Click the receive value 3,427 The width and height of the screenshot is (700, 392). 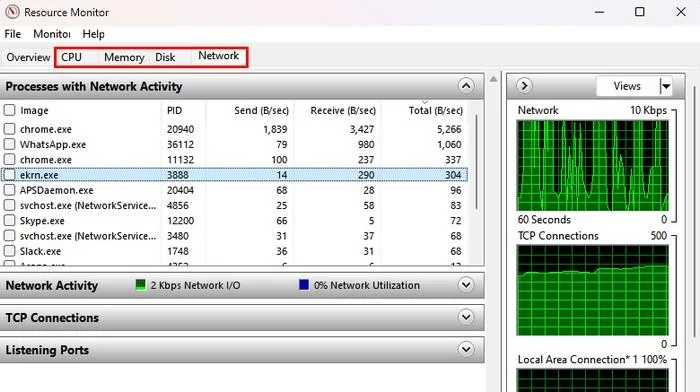pyautogui.click(x=362, y=129)
